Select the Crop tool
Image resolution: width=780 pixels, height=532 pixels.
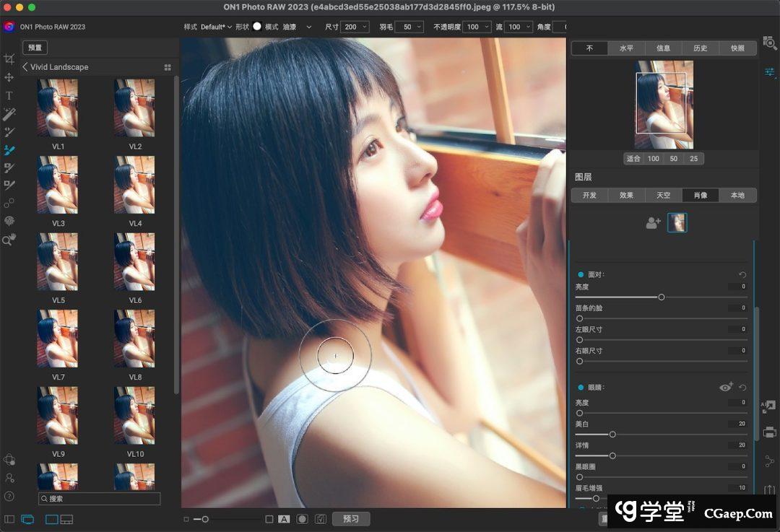coord(9,59)
